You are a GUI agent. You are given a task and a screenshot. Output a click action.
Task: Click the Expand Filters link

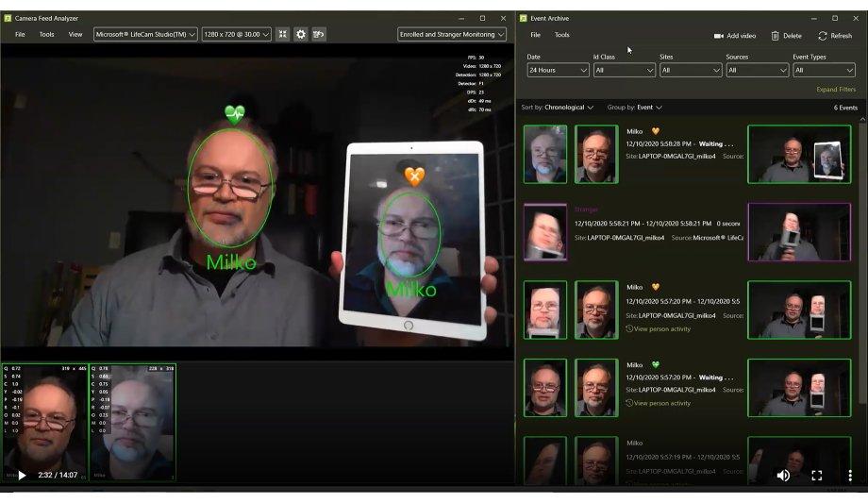point(836,90)
